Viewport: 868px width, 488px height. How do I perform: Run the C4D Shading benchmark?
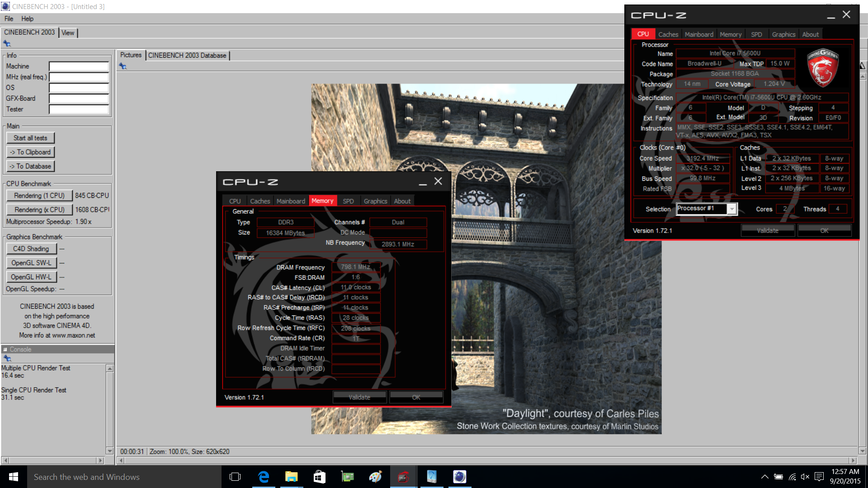pos(31,249)
